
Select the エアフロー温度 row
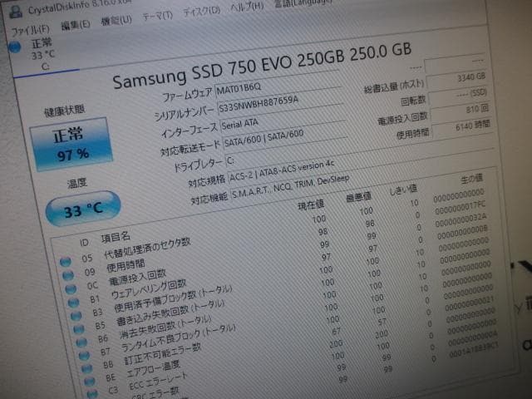click(x=292, y=339)
